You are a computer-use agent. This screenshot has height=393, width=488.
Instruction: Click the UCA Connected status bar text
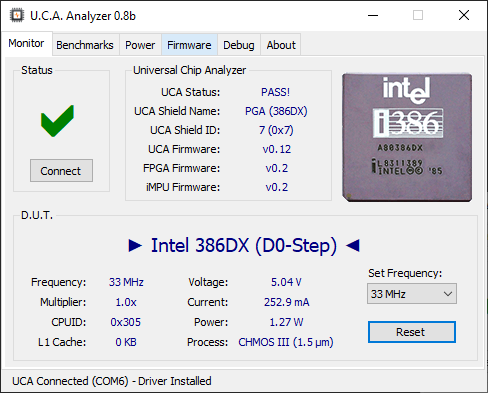[112, 381]
